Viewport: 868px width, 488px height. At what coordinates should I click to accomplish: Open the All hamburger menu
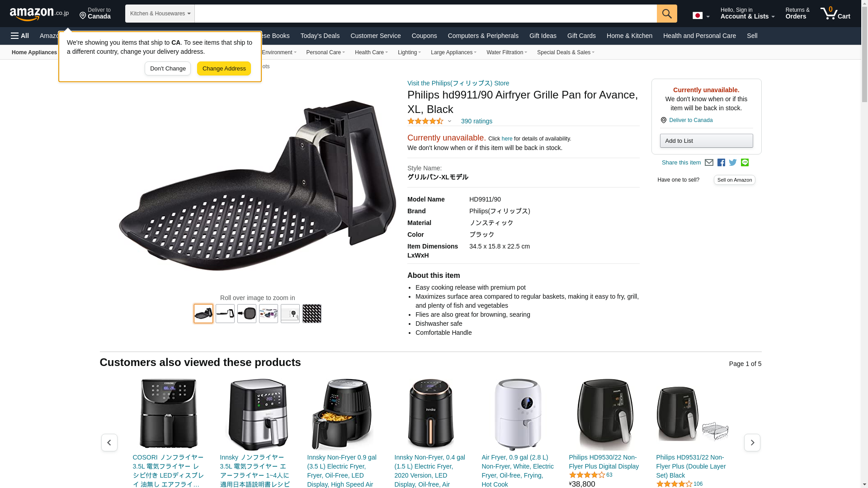(x=20, y=36)
